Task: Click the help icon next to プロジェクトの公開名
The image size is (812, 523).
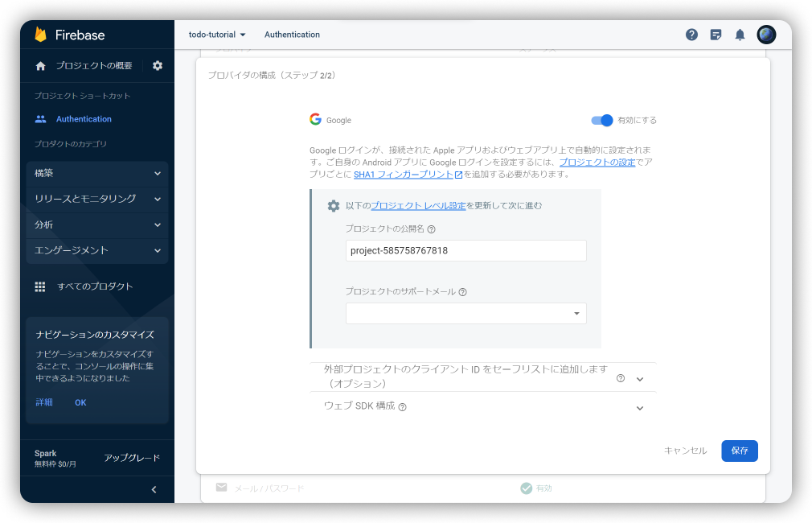Action: [432, 229]
